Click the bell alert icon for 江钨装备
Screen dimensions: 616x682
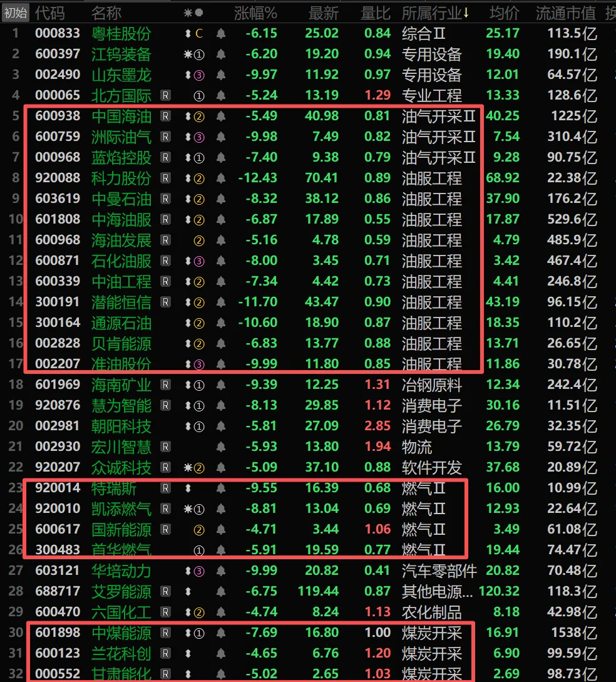(x=221, y=54)
